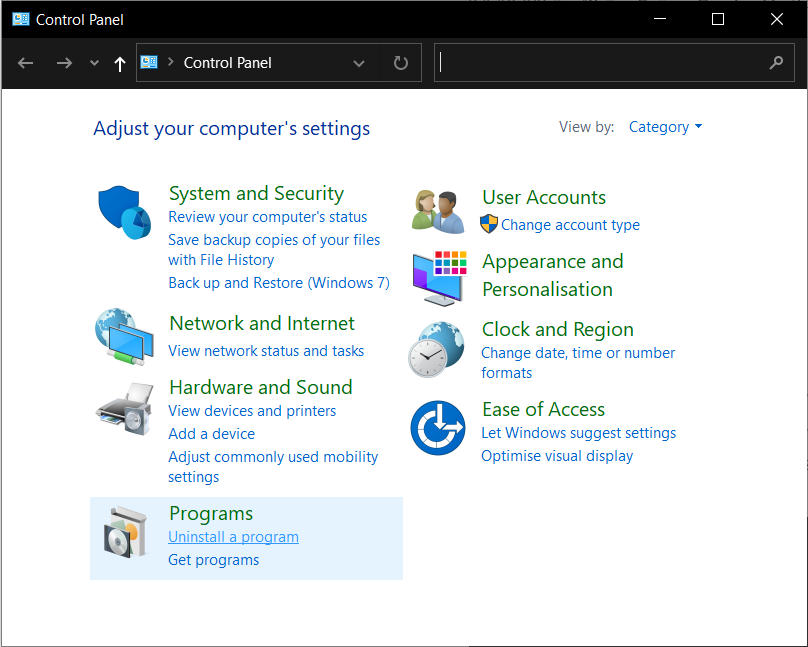Open Clock and Region category
The width and height of the screenshot is (808, 647).
pos(558,329)
